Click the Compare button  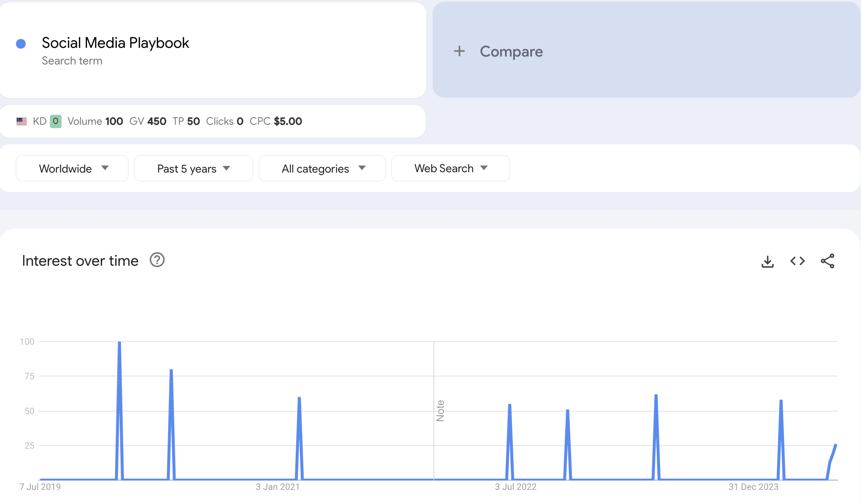[x=511, y=52]
